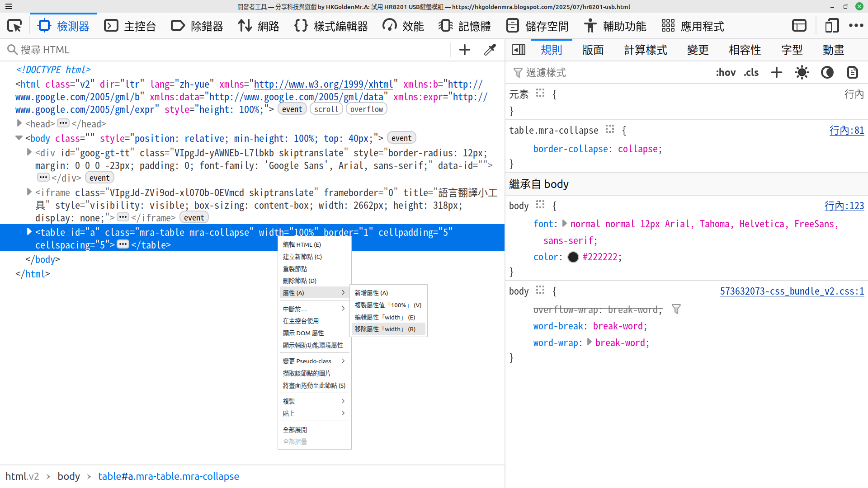
Task: Open the #222222 color swatch picker
Action: (573, 257)
